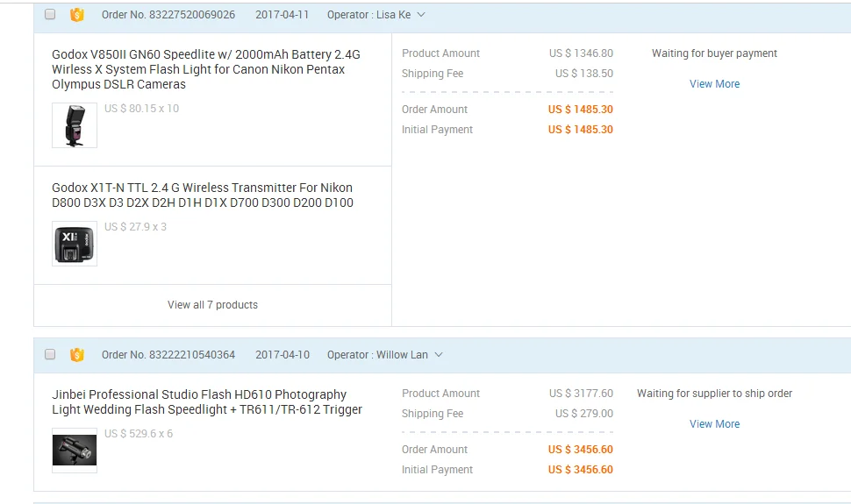Click initial payment US $ 1485.30

point(580,130)
